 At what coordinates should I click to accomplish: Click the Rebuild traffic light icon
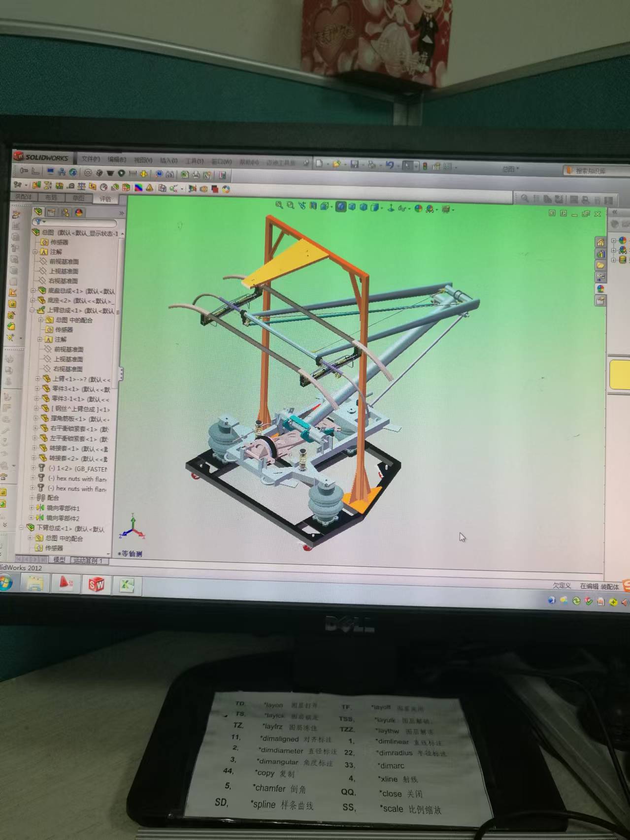[425, 166]
